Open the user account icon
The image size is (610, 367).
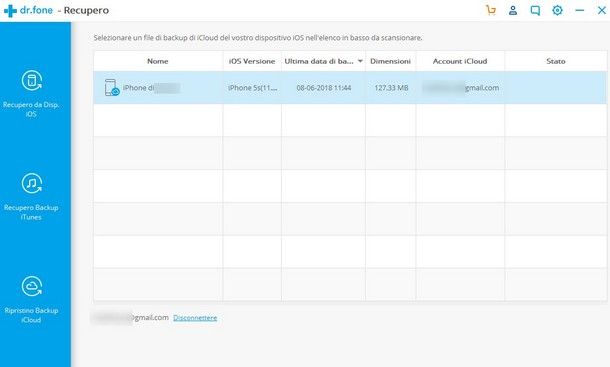(x=513, y=10)
